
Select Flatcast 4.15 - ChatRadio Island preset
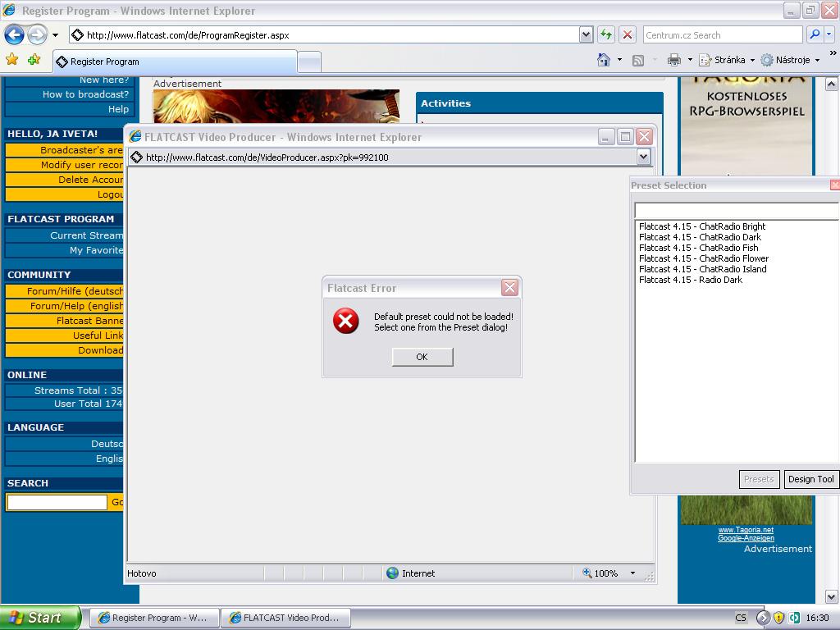pyautogui.click(x=702, y=269)
